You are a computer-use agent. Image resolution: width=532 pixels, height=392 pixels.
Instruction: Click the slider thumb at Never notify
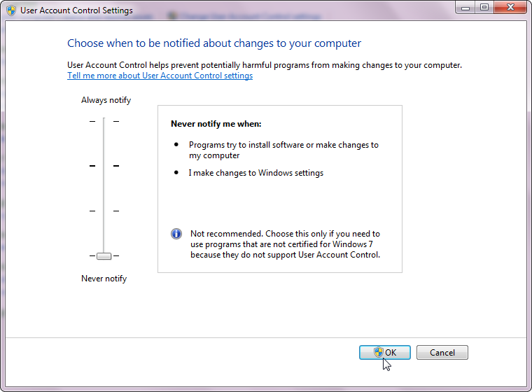point(104,256)
